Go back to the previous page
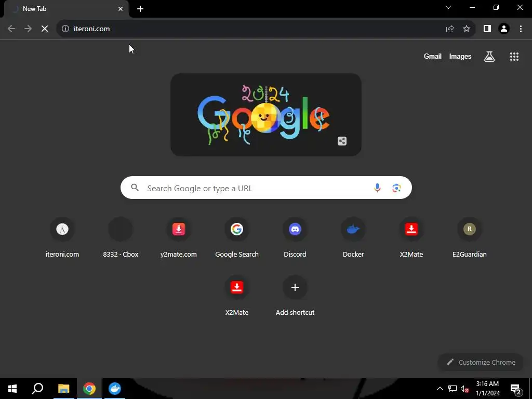The width and height of the screenshot is (532, 399). tap(11, 29)
